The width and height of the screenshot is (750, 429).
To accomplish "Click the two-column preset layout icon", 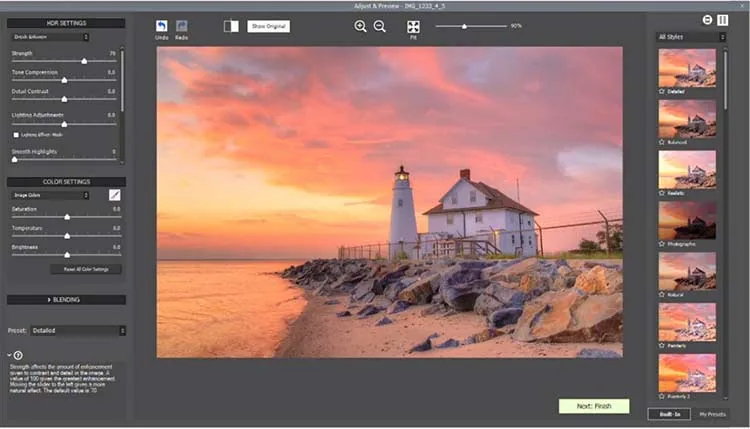I will pyautogui.click(x=723, y=20).
